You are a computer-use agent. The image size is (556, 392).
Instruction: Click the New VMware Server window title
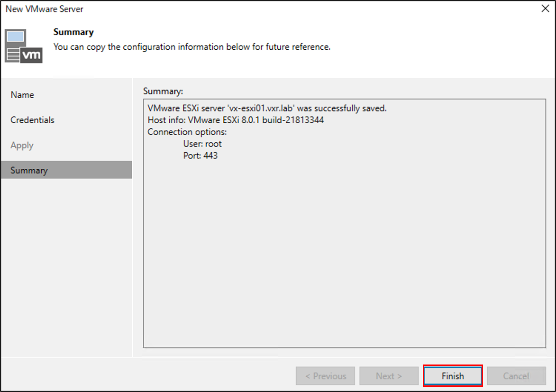point(45,9)
